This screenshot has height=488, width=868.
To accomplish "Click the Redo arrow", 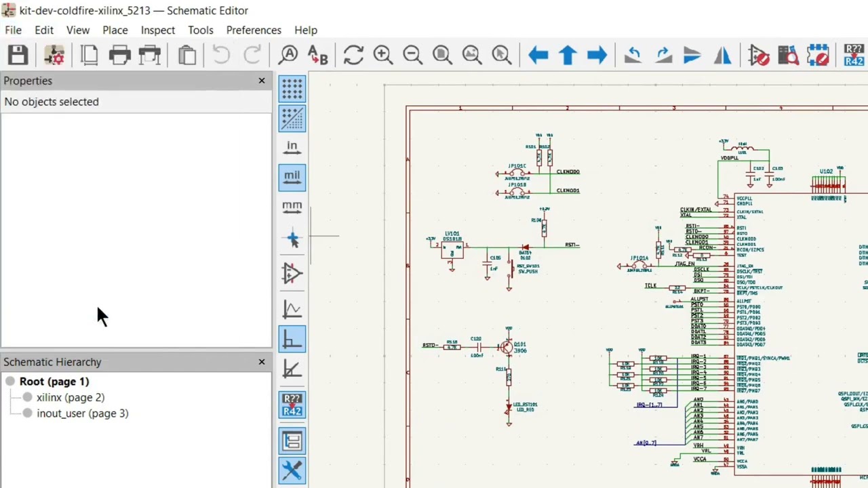I will [x=252, y=55].
